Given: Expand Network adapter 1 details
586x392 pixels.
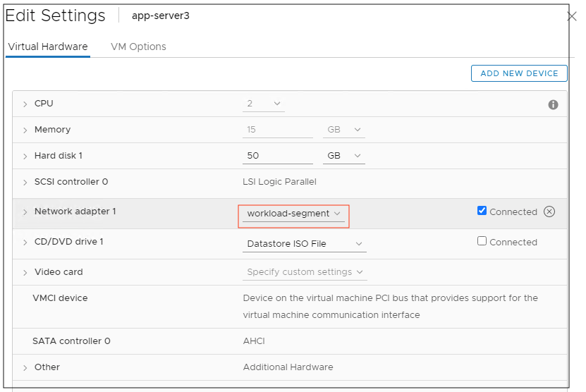Looking at the screenshot, I should pyautogui.click(x=25, y=212).
